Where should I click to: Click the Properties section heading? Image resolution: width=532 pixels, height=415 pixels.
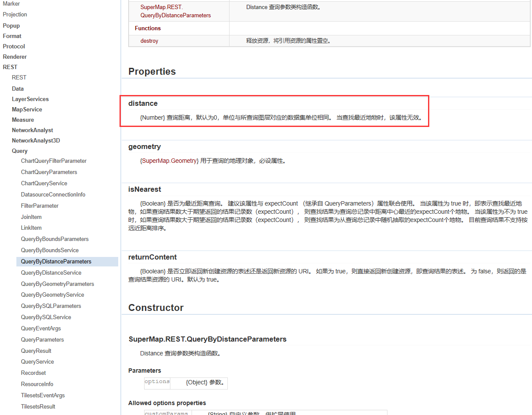pyautogui.click(x=152, y=71)
